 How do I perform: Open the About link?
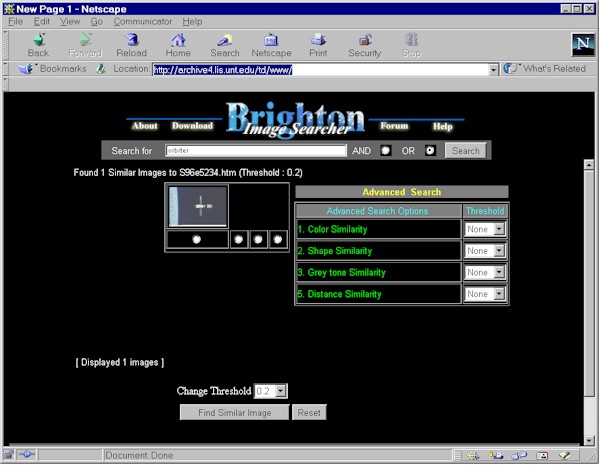145,126
